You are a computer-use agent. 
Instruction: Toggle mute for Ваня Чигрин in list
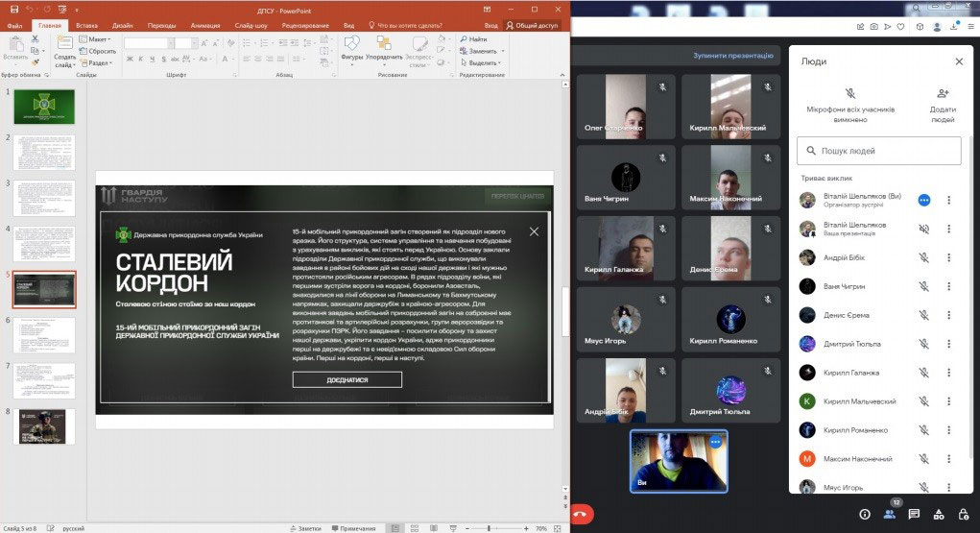(923, 286)
